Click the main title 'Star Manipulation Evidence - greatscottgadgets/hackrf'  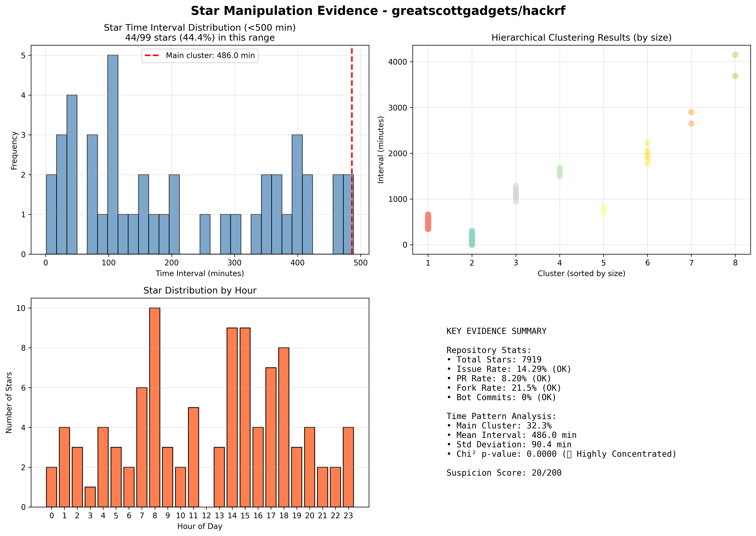pos(378,11)
